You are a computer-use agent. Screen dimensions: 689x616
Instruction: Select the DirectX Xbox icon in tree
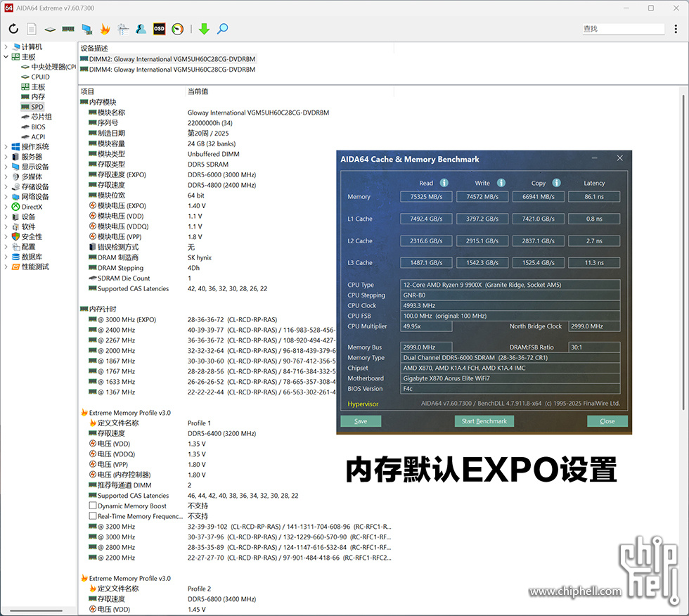(x=15, y=207)
